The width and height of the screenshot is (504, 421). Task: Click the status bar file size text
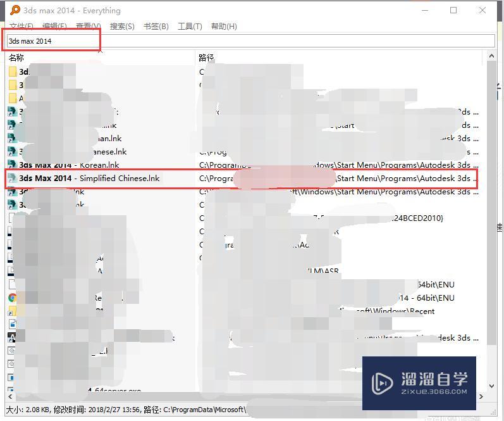point(28,410)
